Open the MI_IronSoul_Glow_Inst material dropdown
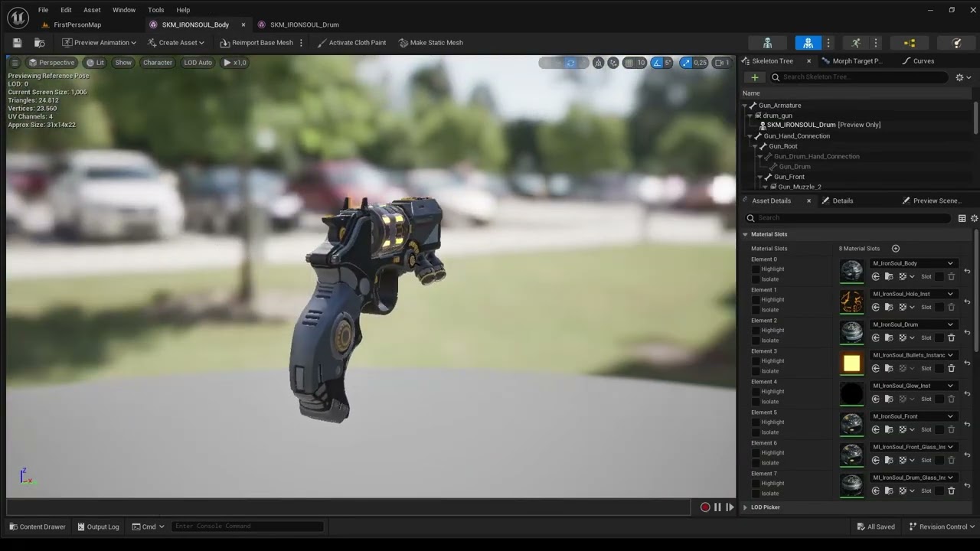The width and height of the screenshot is (980, 551). 913,386
